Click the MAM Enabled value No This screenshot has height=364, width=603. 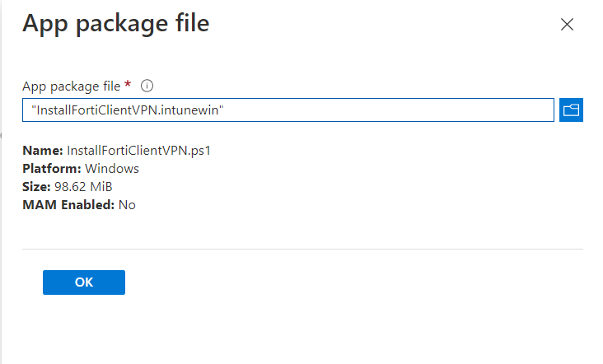click(x=127, y=205)
